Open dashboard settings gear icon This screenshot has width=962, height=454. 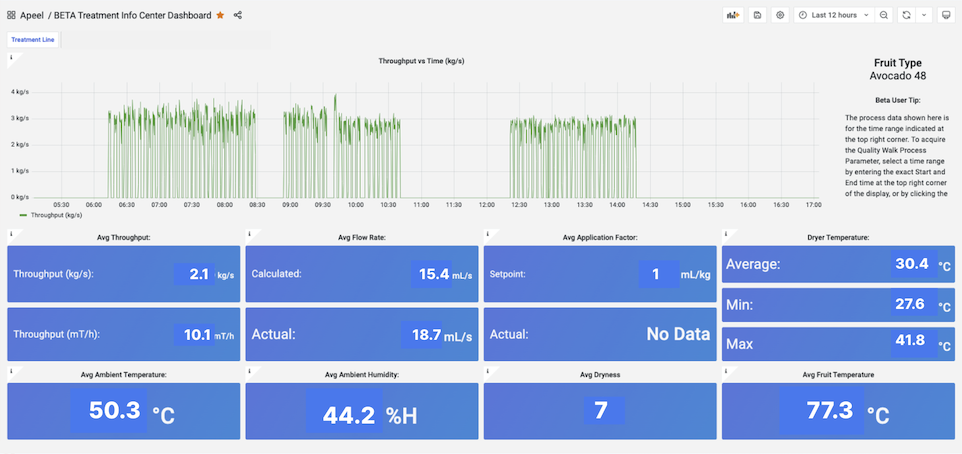(x=780, y=15)
